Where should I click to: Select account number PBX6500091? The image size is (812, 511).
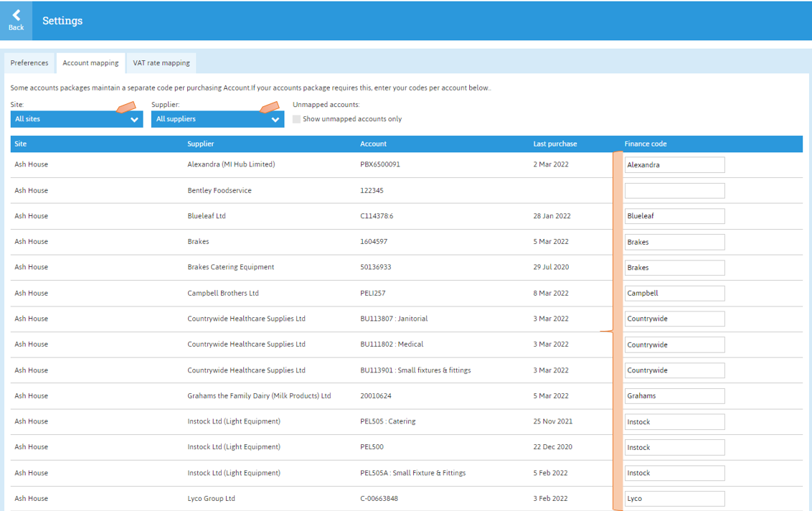[380, 164]
